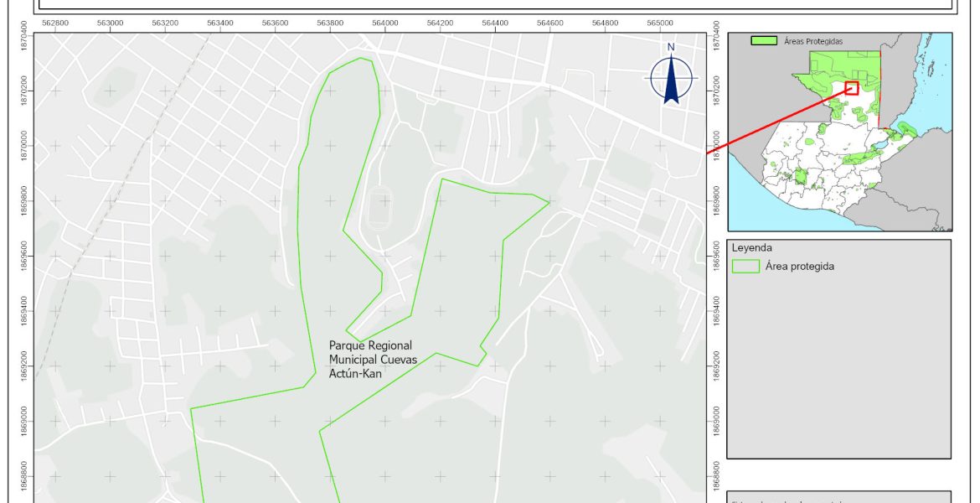Click the Área protegida legend swatch
This screenshot has width=980, height=503.
pyautogui.click(x=745, y=267)
